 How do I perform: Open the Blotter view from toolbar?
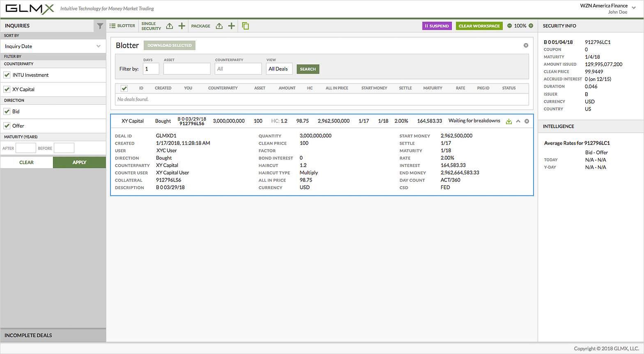pos(122,26)
